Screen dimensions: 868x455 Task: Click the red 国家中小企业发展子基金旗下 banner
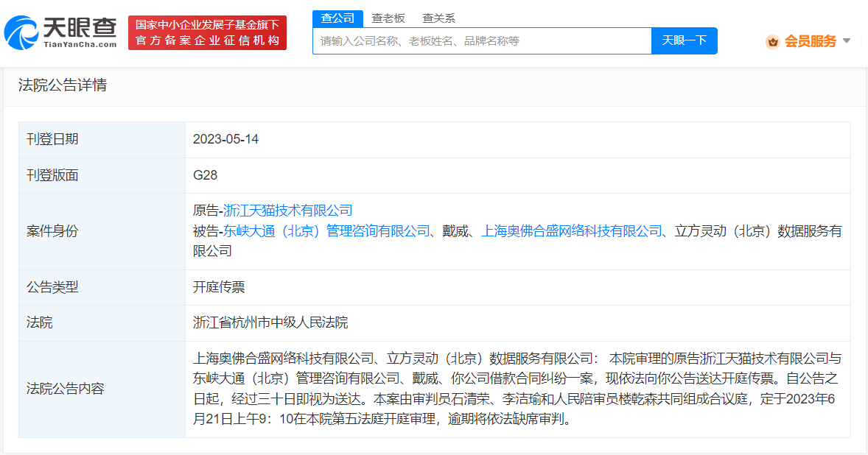207,32
